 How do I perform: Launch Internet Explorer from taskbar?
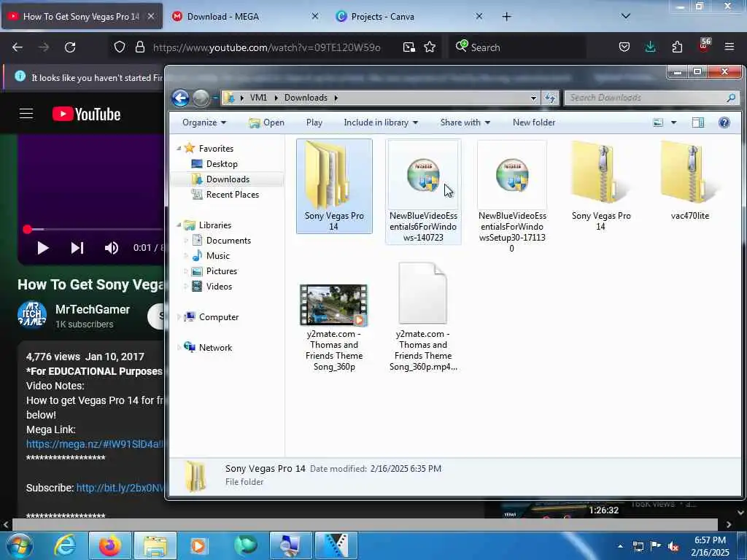65,545
